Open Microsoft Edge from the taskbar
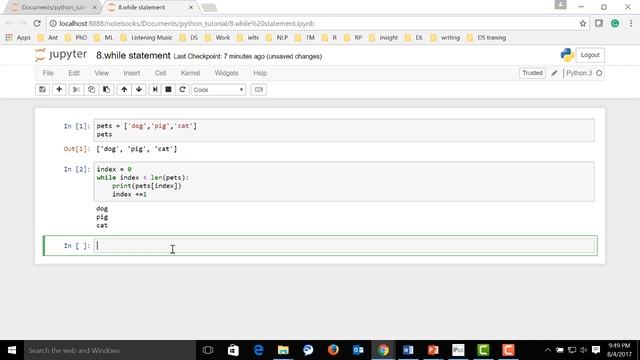The image size is (640, 360). pyautogui.click(x=258, y=350)
